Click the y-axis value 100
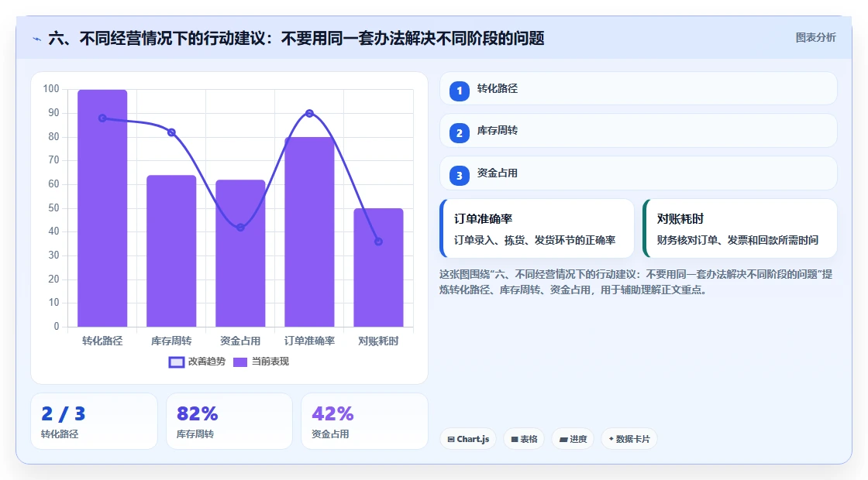The image size is (868, 480). tap(51, 89)
